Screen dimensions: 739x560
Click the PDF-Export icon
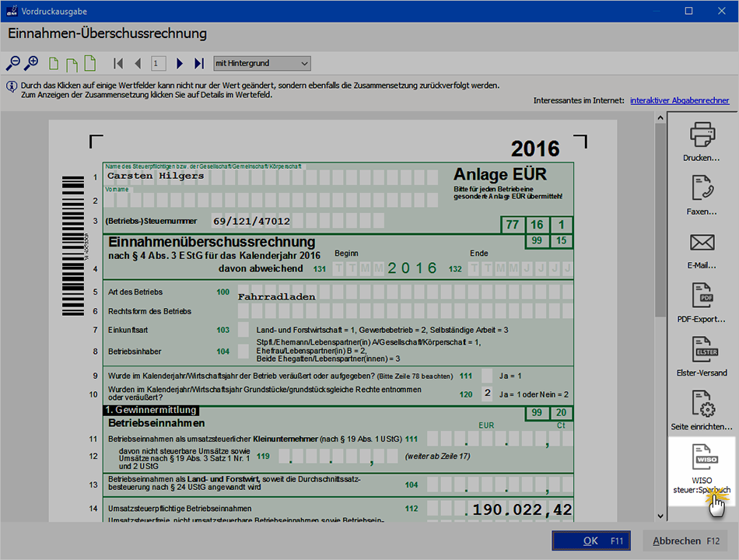click(702, 295)
